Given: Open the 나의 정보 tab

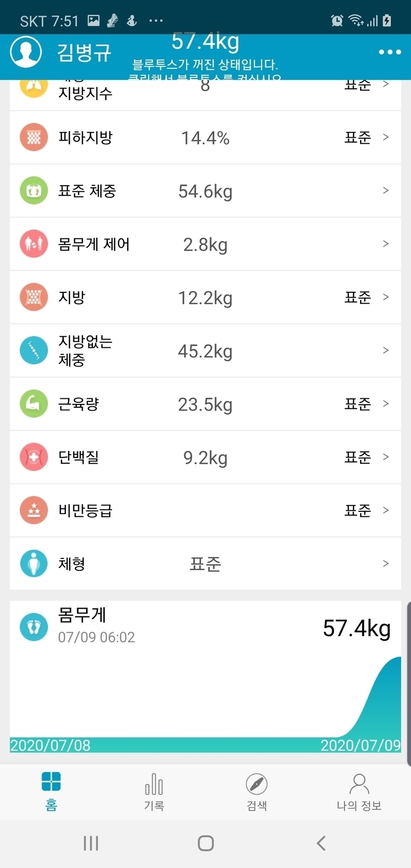Looking at the screenshot, I should click(x=359, y=791).
